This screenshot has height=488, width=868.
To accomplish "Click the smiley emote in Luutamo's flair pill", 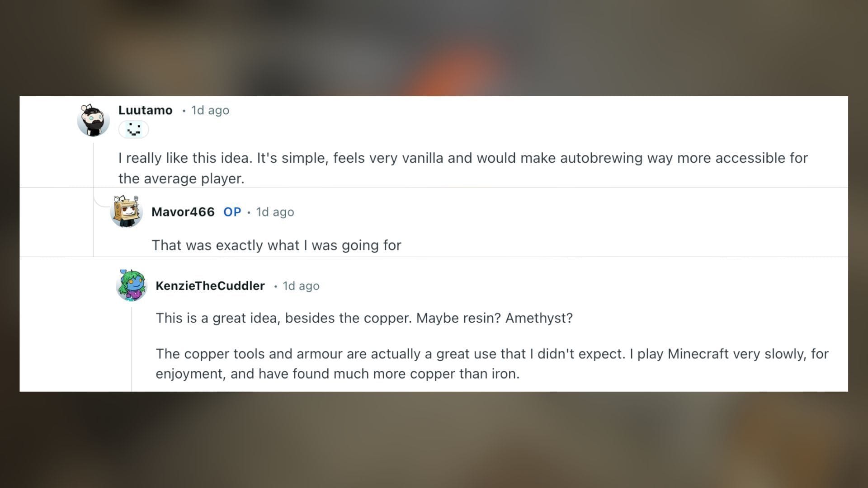I will pyautogui.click(x=134, y=129).
